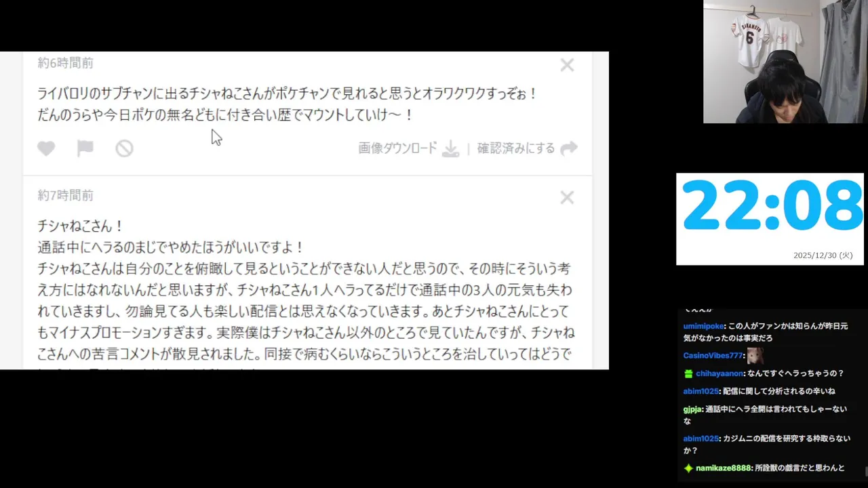The height and width of the screenshot is (488, 868).
Task: Open the namikaze8888 username in chat
Action: point(724,468)
